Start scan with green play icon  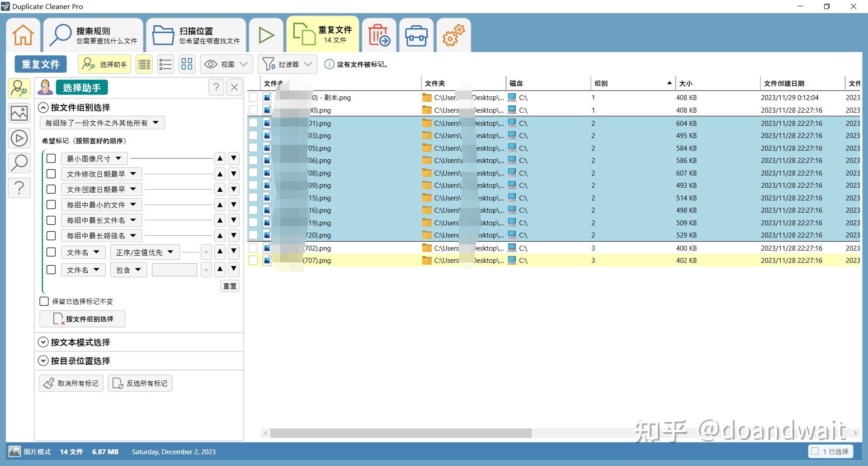click(x=266, y=35)
